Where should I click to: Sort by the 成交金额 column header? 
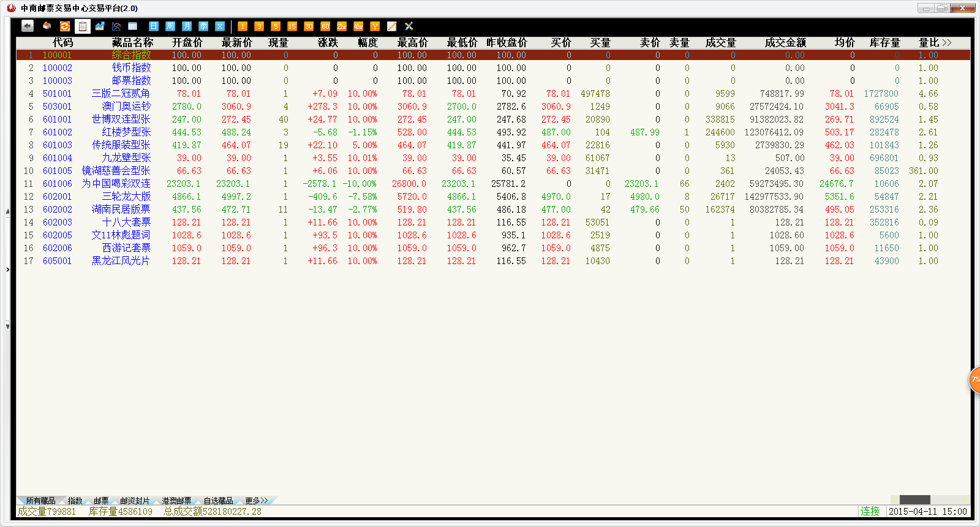[x=785, y=42]
